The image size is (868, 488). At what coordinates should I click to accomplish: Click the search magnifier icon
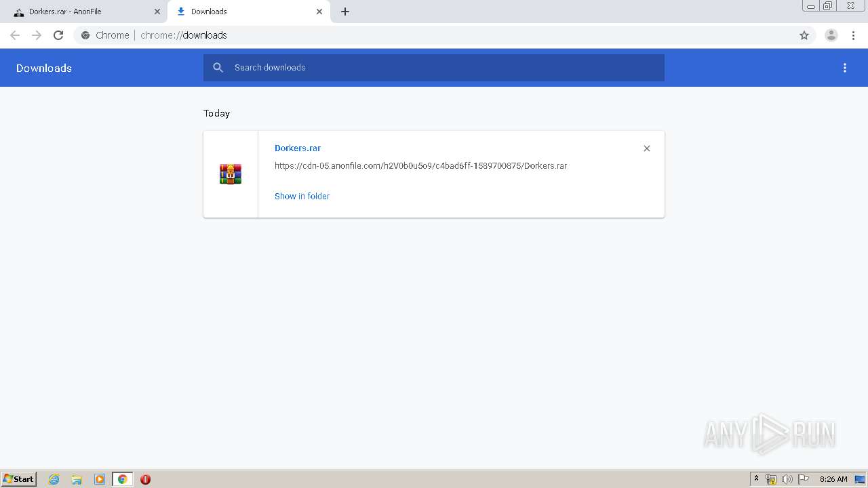[x=218, y=68]
